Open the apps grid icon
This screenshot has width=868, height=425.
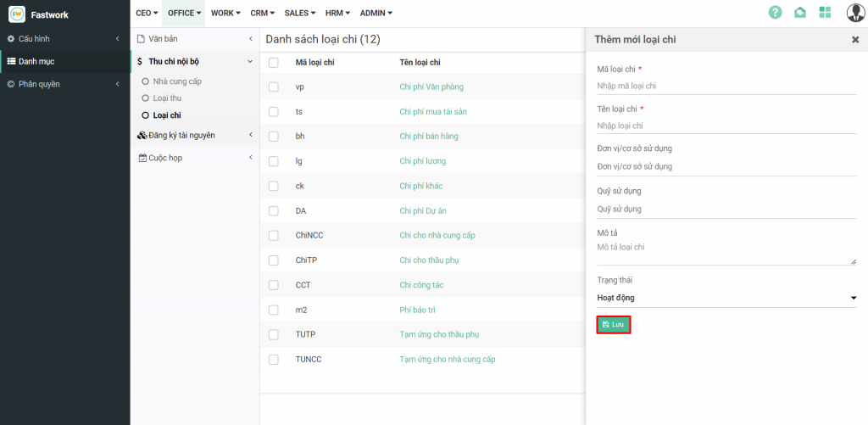click(825, 13)
